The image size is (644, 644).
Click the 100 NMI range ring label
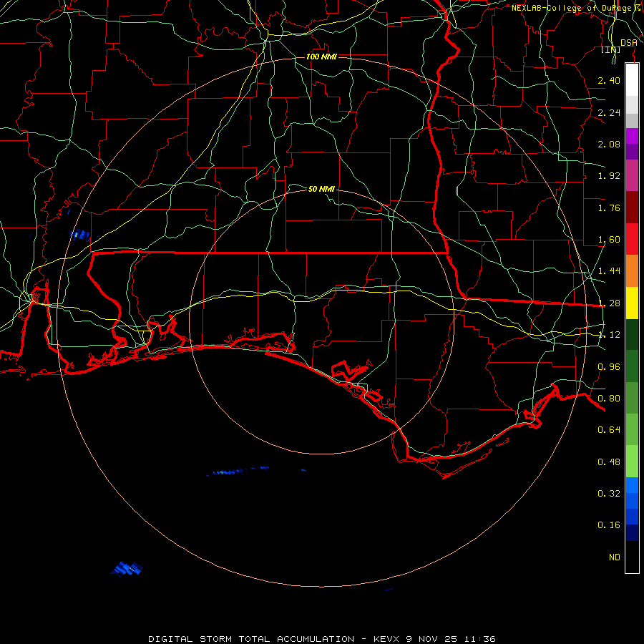click(321, 57)
